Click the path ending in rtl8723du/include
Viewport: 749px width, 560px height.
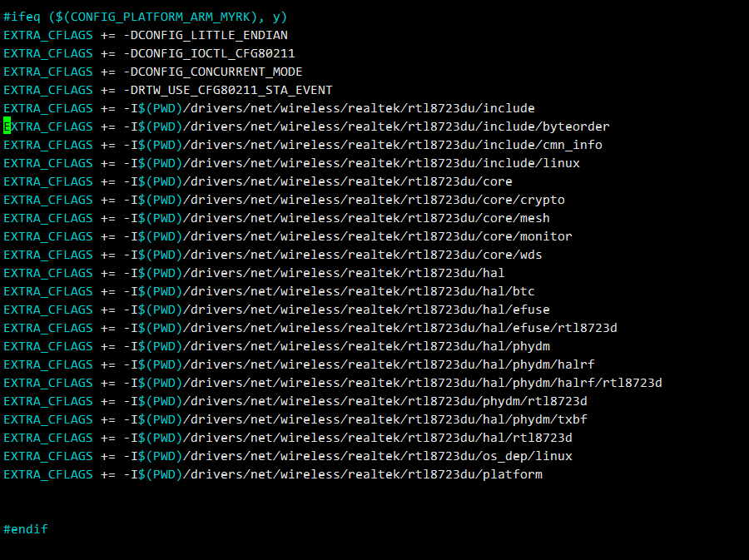click(329, 108)
